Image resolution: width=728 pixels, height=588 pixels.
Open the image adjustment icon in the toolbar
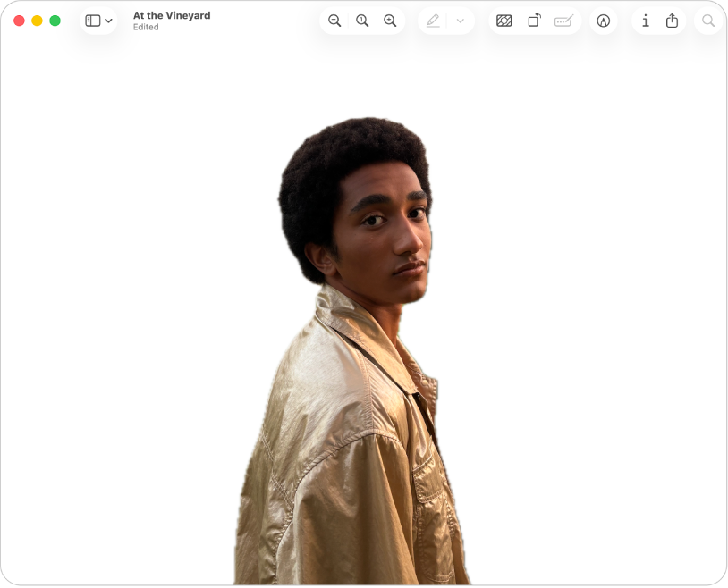pos(504,20)
